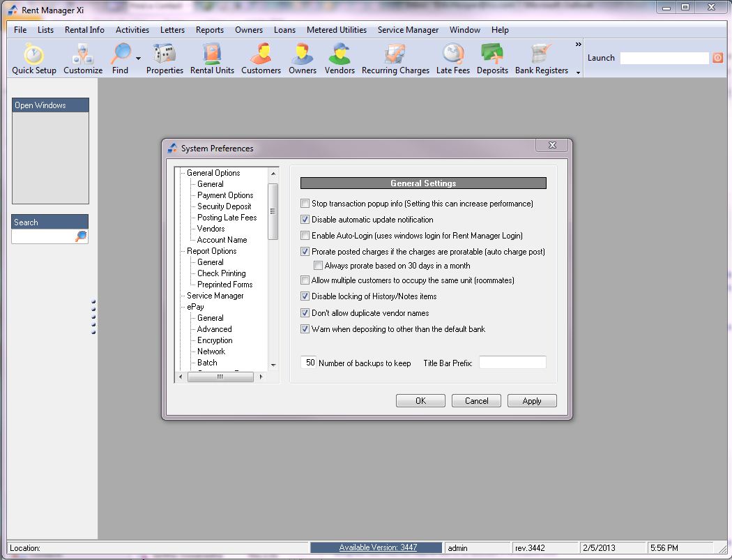Open the Customize toolbar tool
Viewport: 732px width, 560px height.
83,59
